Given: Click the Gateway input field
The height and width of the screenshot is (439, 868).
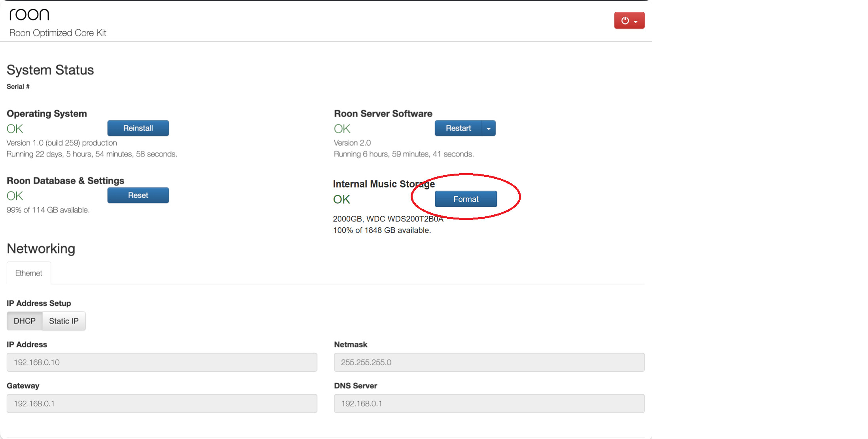Looking at the screenshot, I should coord(162,403).
